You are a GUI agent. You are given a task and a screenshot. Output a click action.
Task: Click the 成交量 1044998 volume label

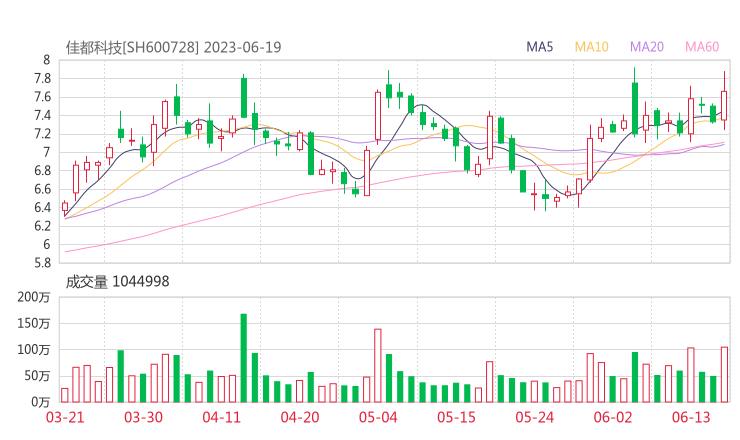click(x=117, y=282)
